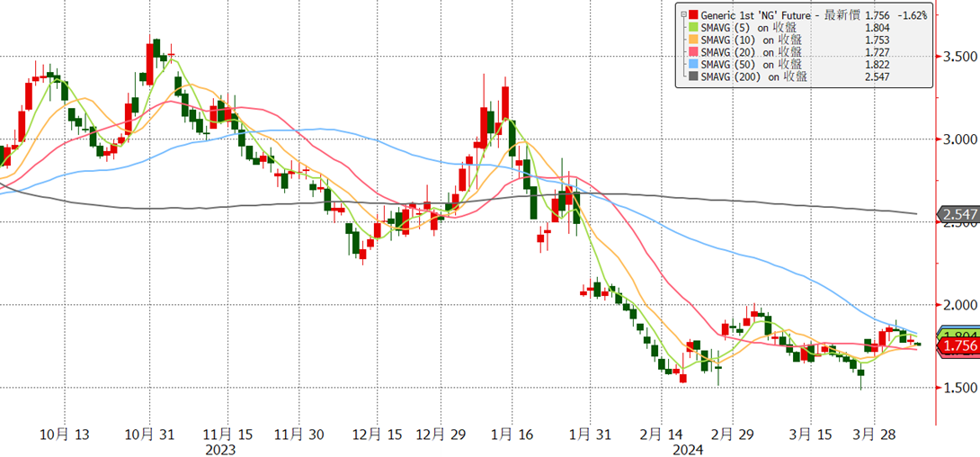Viewport: 980px width, 457px height.
Task: Click the green 1.804 price tag on axis
Action: tap(958, 333)
